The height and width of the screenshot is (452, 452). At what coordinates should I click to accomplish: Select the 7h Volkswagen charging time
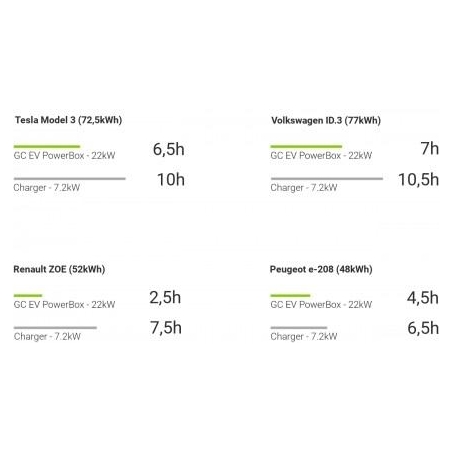tap(429, 149)
